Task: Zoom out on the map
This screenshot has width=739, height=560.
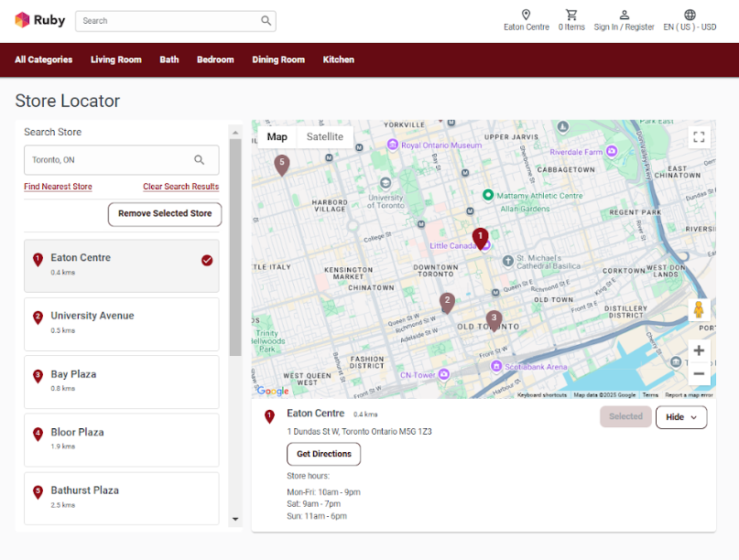Action: pyautogui.click(x=699, y=373)
